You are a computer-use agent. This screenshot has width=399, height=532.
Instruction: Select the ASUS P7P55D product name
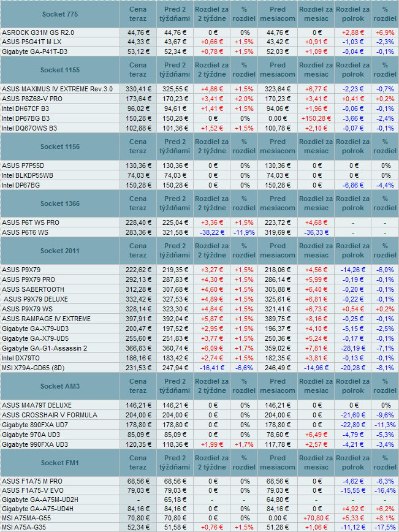pos(23,165)
